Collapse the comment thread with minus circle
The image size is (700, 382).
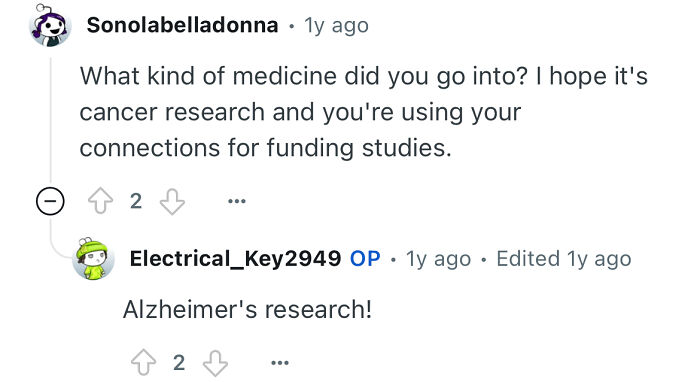pos(50,201)
